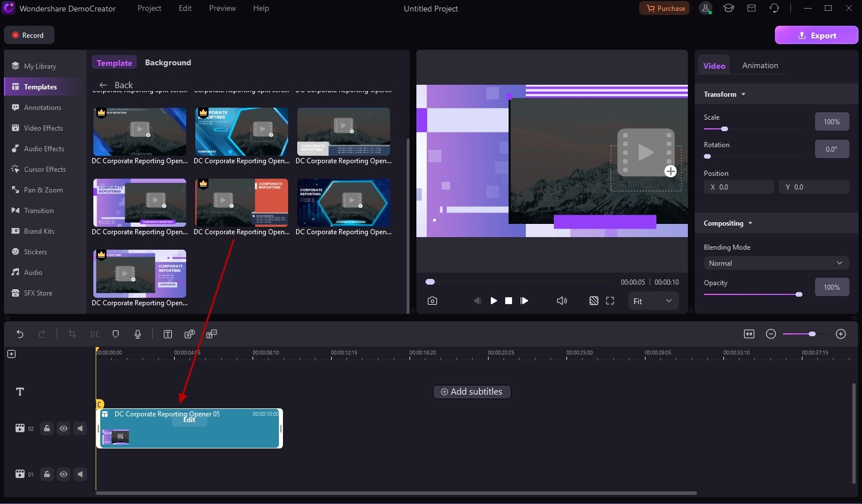Enter fullscreen preview mode
862x504 pixels.
(610, 301)
